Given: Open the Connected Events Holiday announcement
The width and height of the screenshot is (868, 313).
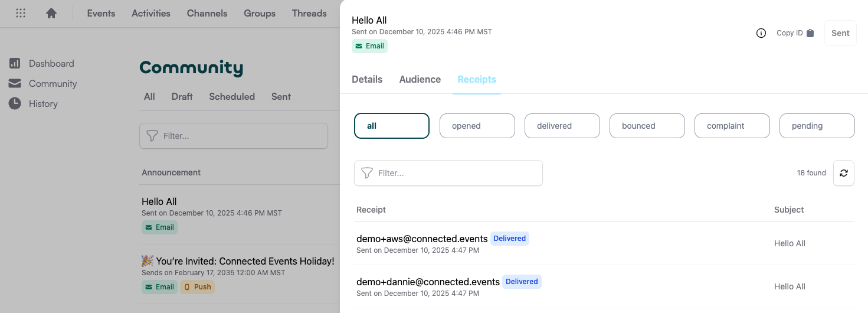Looking at the screenshot, I should coord(238,261).
